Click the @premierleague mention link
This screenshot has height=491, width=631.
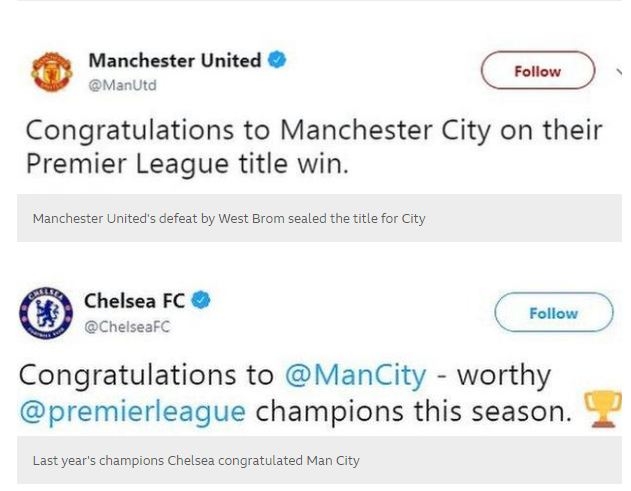click(132, 410)
